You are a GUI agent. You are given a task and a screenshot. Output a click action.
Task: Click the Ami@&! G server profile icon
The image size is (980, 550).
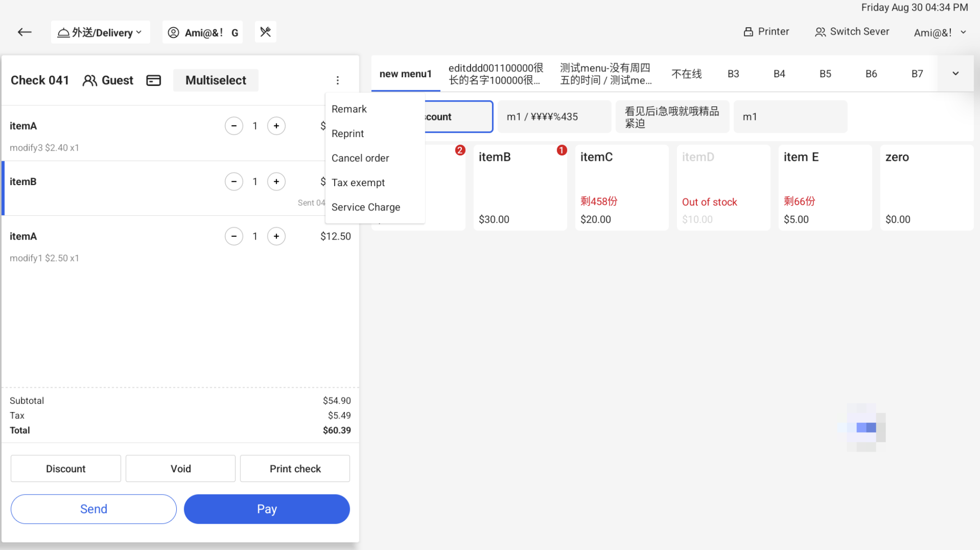[x=173, y=32]
